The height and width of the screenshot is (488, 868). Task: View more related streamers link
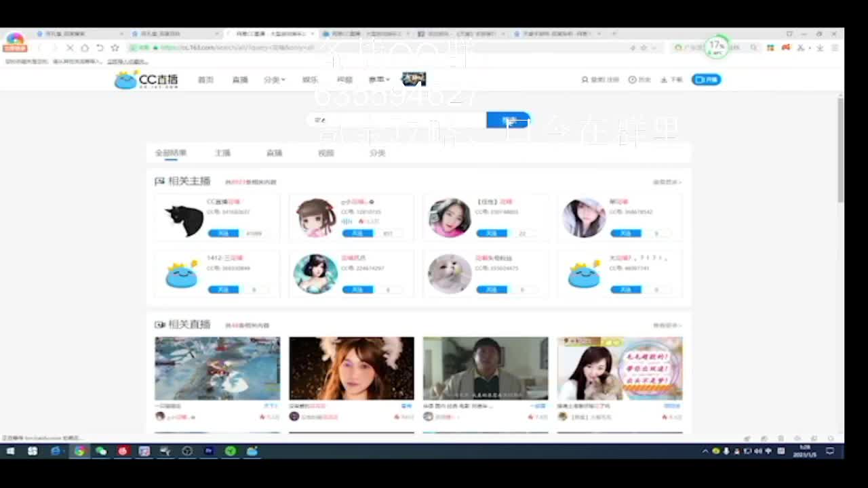[667, 182]
